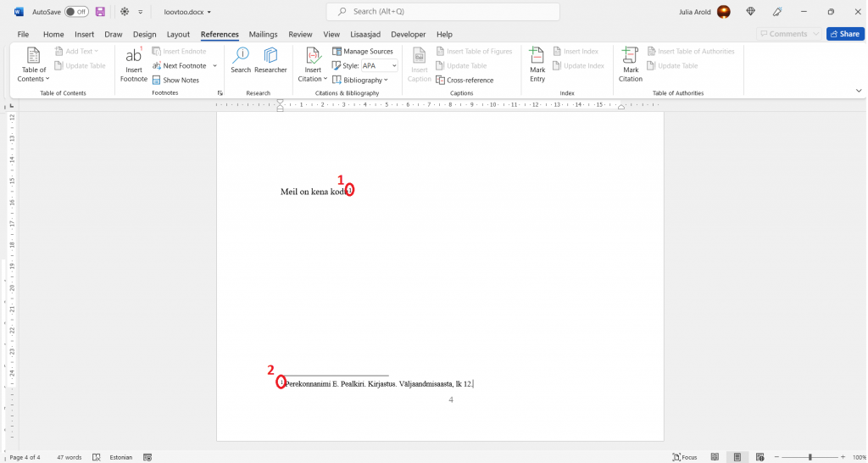The image size is (868, 463).
Task: Click Page 4 of 4 in status bar
Action: click(x=25, y=457)
